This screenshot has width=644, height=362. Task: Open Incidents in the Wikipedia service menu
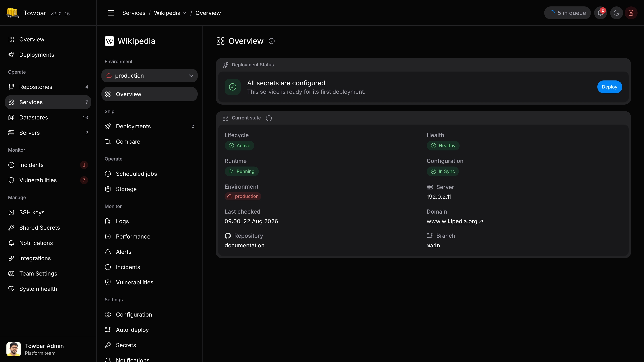(149, 267)
